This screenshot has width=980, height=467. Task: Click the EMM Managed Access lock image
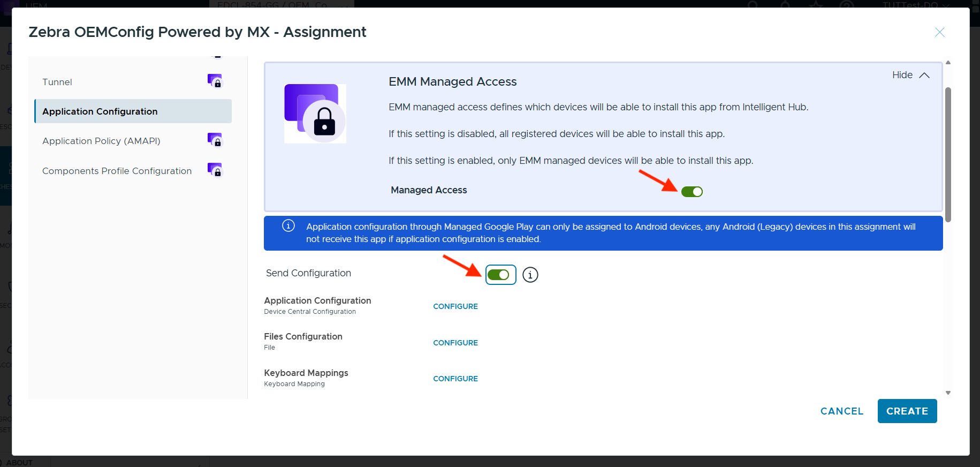[315, 114]
